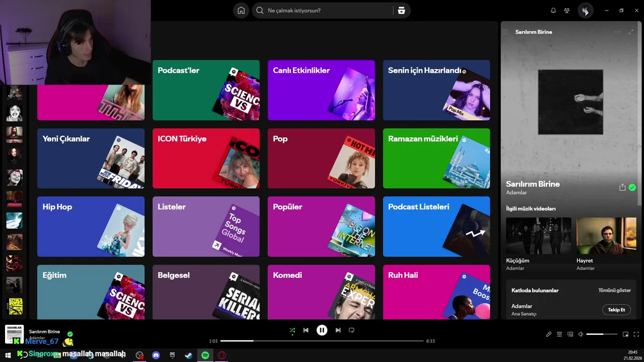Open Steam from the taskbar

pyautogui.click(x=189, y=355)
